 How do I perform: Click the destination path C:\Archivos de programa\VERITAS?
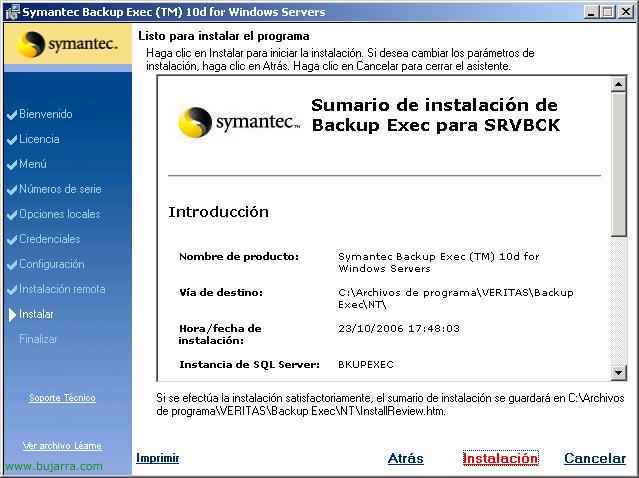click(456, 298)
